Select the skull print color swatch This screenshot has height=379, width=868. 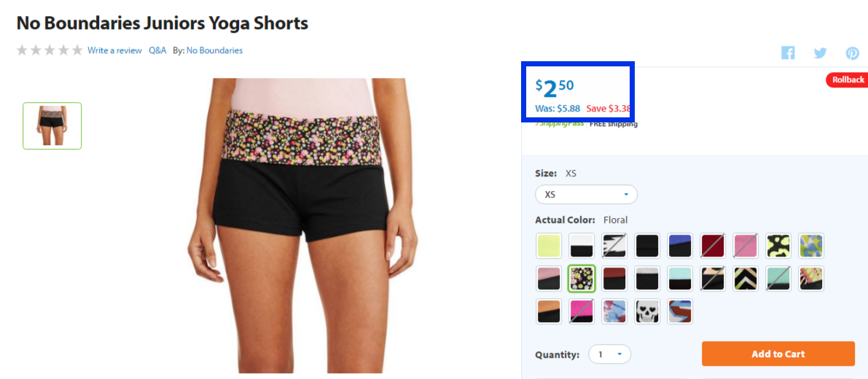(x=647, y=311)
